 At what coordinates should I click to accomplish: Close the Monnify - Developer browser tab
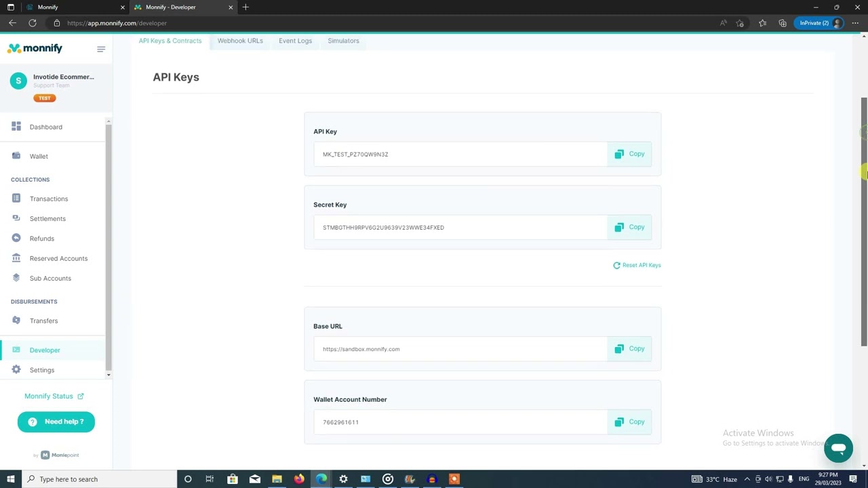[x=231, y=7]
